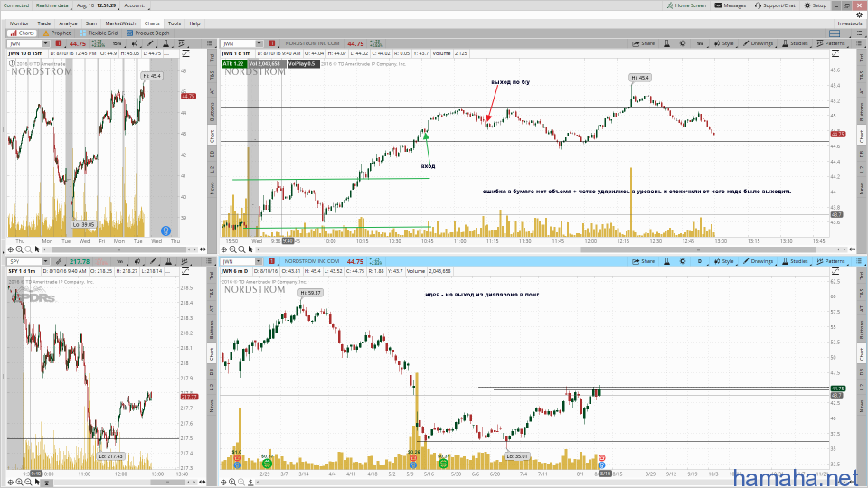
Task: Open the Scan tab
Action: click(x=90, y=23)
